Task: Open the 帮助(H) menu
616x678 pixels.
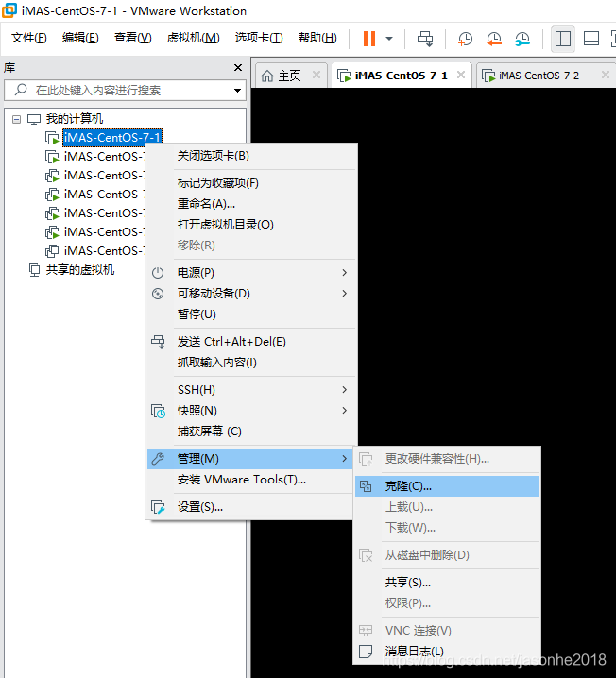Action: (x=317, y=38)
